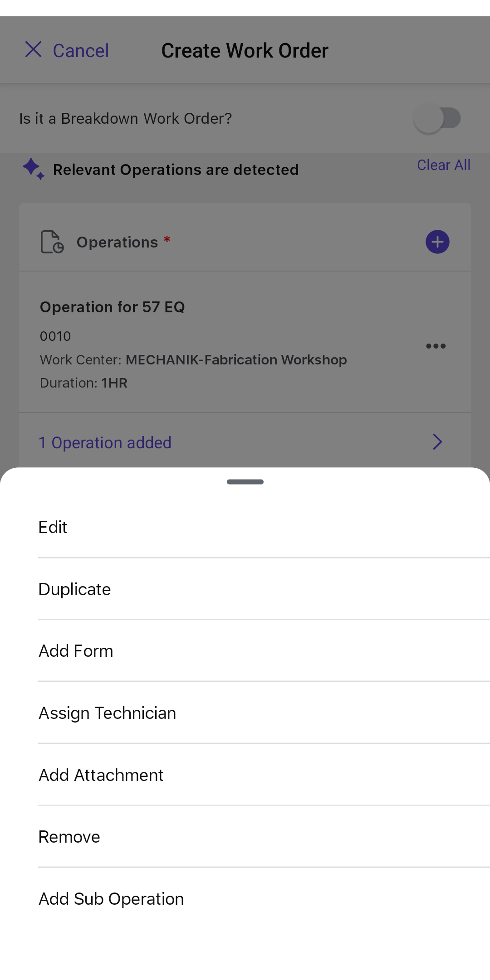Screen dimensions: 490x980
Task: Select Edit from the action sheet
Action: [53, 527]
